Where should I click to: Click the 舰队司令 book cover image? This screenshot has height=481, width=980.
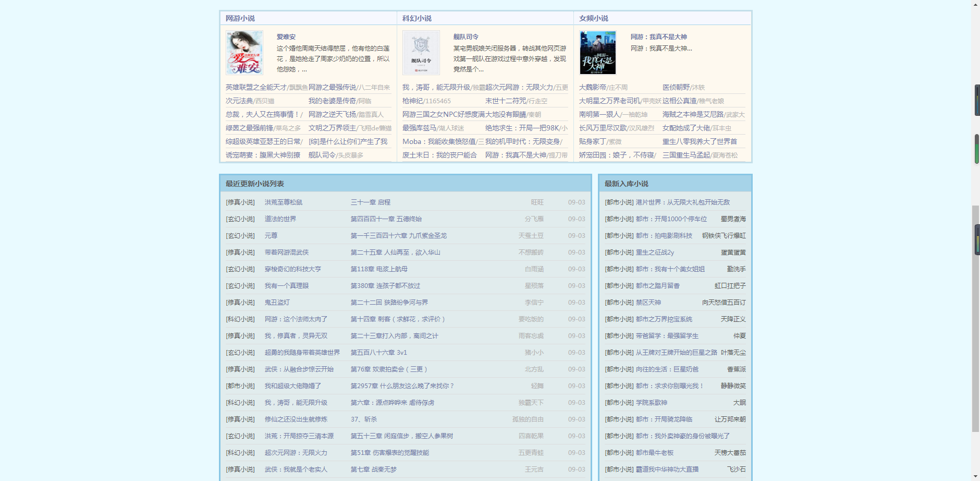click(x=421, y=52)
